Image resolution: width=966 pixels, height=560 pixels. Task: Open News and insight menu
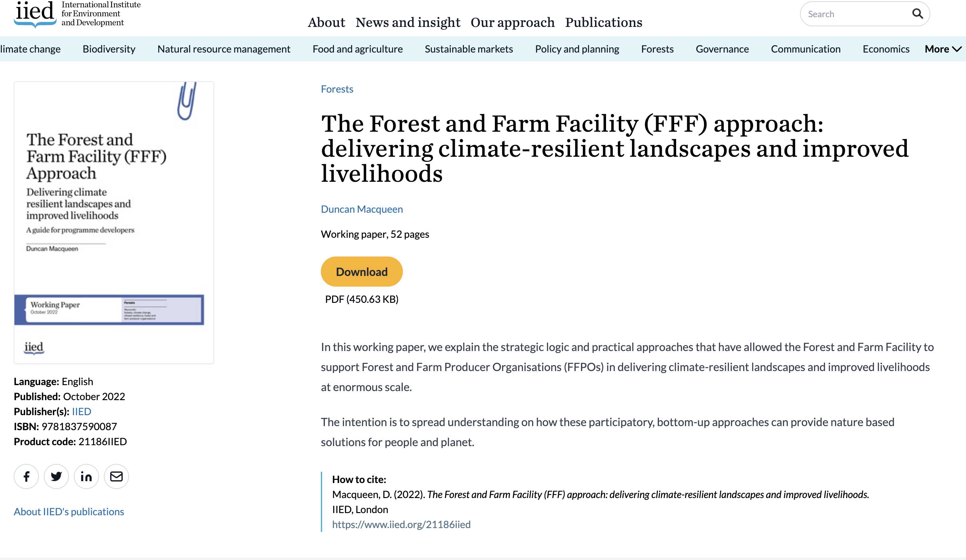[x=408, y=22]
